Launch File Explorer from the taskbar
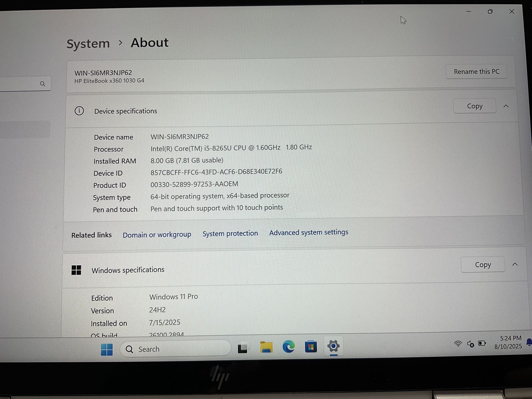Viewport: 532px width, 399px height. (x=266, y=348)
